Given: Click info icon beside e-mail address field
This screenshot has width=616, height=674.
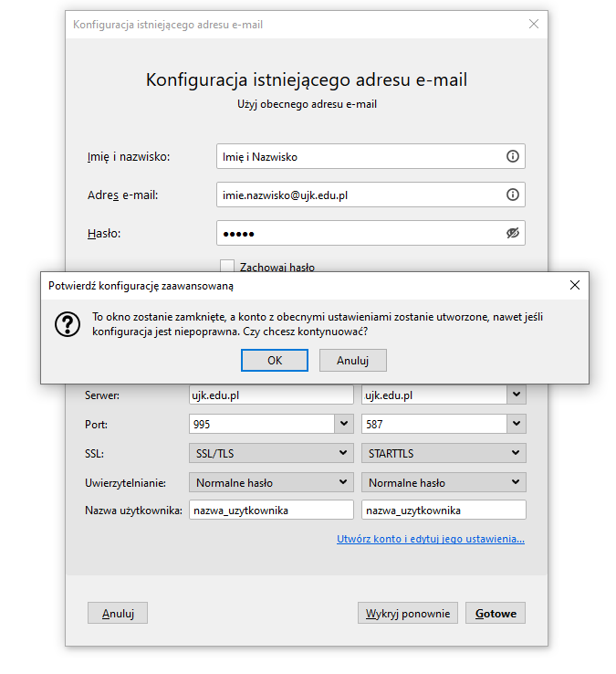Looking at the screenshot, I should (x=512, y=195).
